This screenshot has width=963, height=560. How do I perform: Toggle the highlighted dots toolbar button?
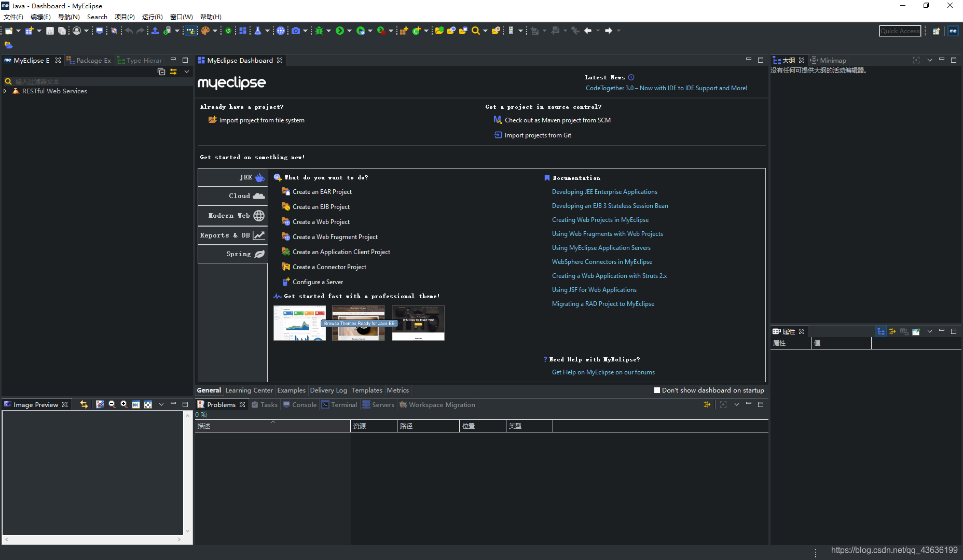pyautogui.click(x=191, y=31)
